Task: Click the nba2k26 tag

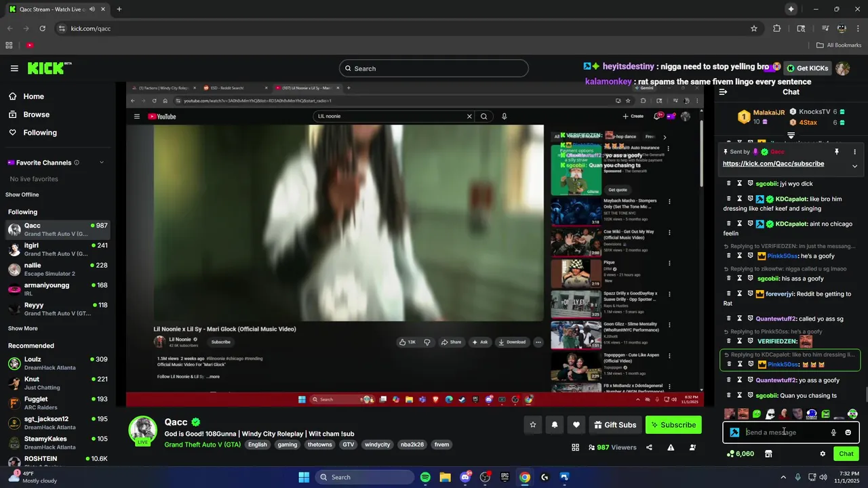Action: pyautogui.click(x=412, y=445)
